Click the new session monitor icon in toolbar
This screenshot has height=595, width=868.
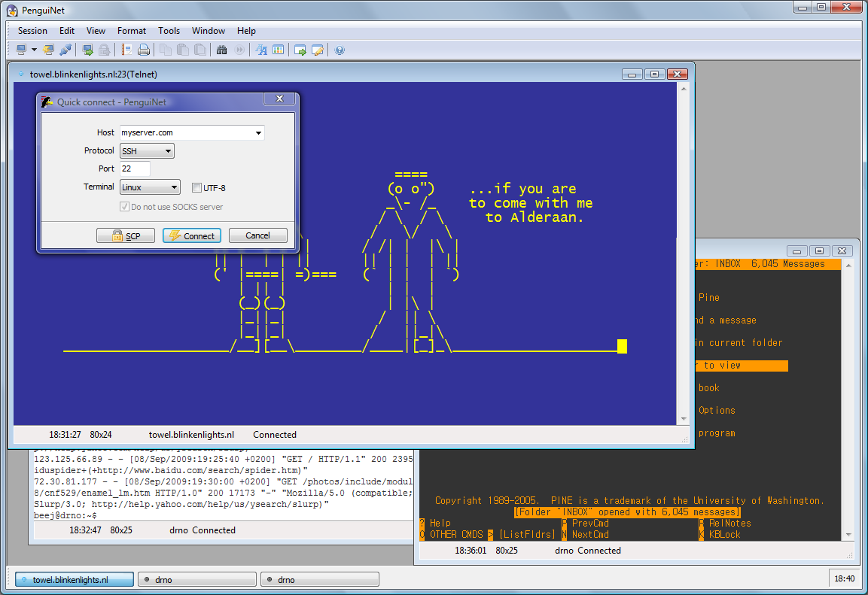click(x=21, y=50)
